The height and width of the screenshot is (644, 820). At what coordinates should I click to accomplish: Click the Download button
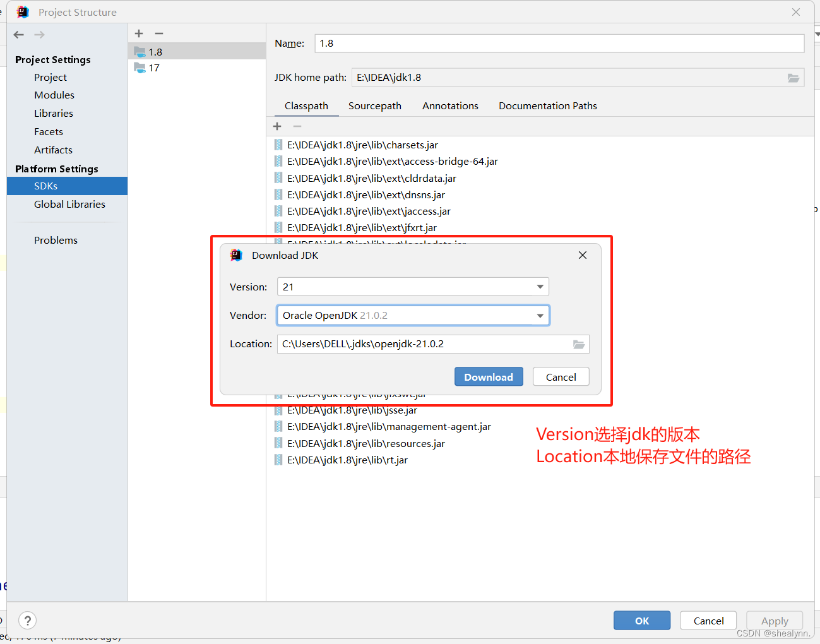[489, 377]
